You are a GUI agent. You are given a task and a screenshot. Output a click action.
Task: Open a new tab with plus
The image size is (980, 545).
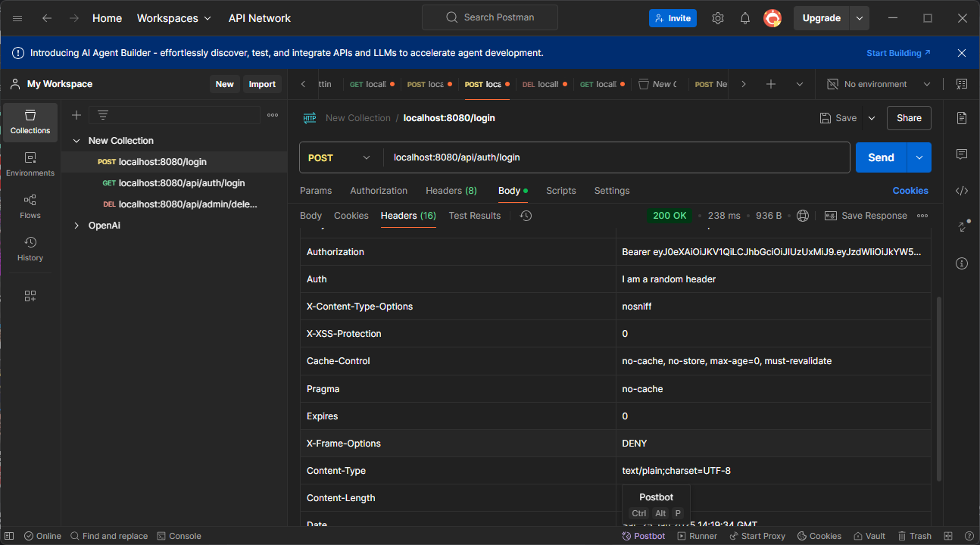point(771,84)
